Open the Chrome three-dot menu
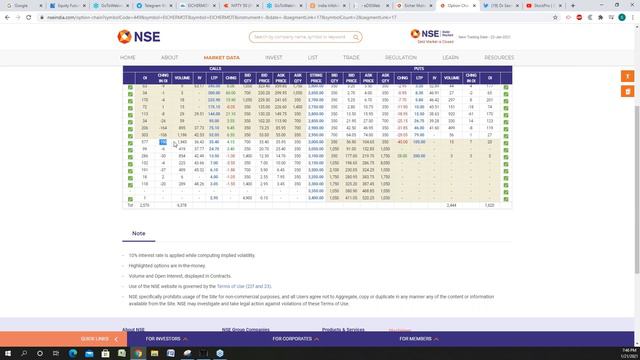 633,18
